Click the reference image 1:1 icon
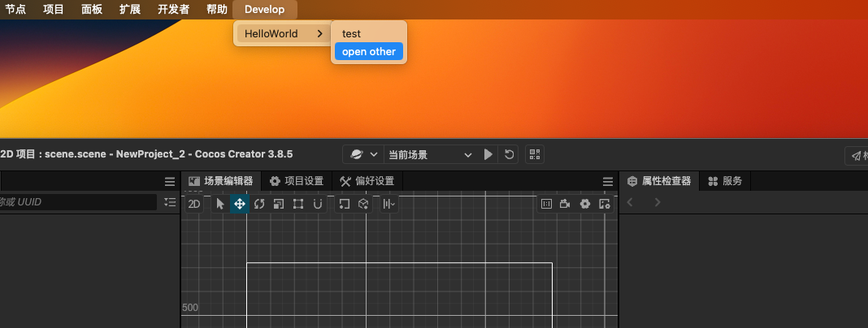The image size is (868, 328). click(546, 204)
